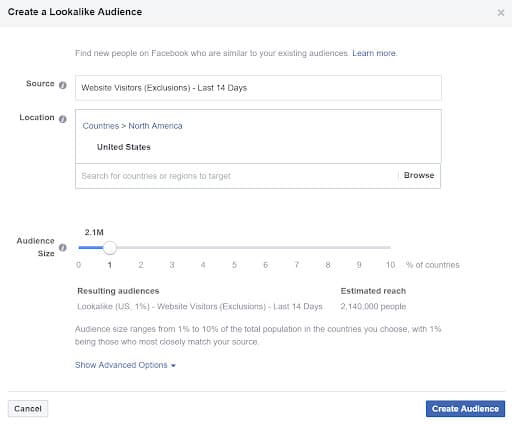The image size is (512, 425).
Task: Click the Location info icon
Action: [x=63, y=119]
